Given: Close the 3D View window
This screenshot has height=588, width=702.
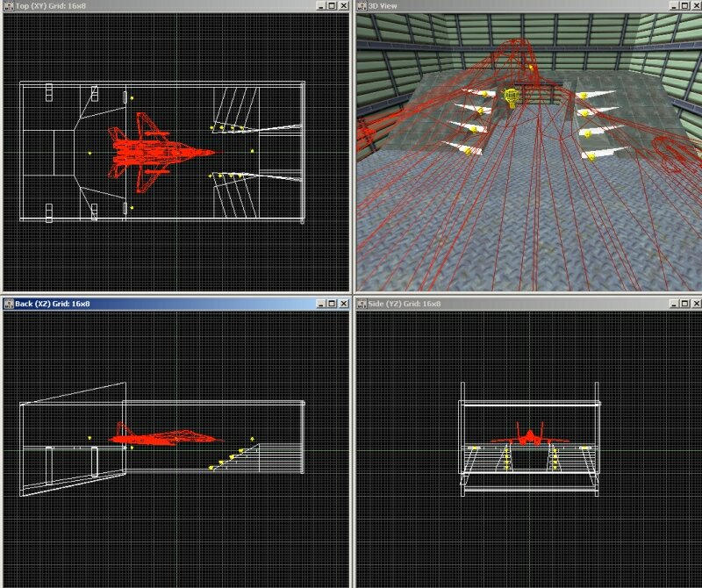Looking at the screenshot, I should point(694,6).
